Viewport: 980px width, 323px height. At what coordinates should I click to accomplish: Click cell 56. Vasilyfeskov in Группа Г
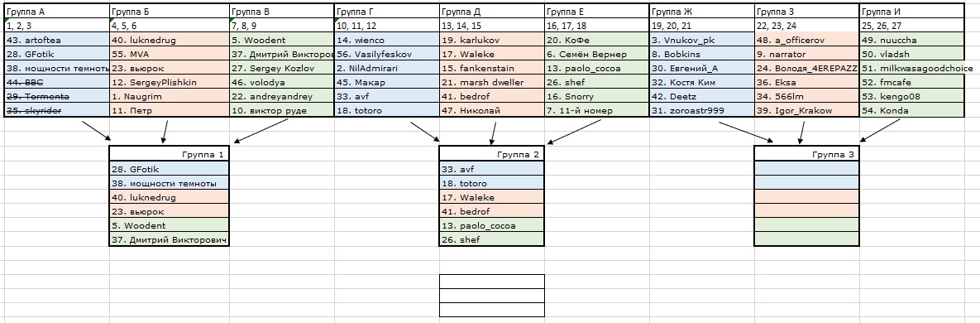pyautogui.click(x=387, y=54)
